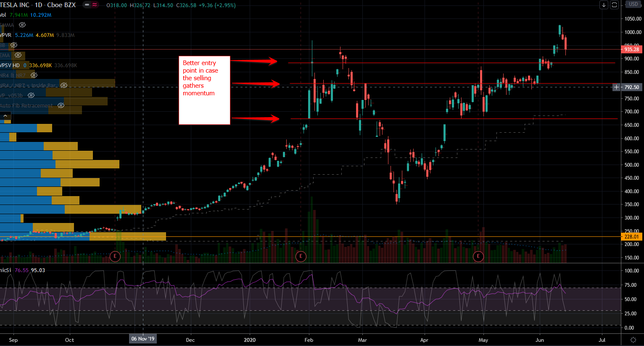
Task: Click the 2020 label on time axis
Action: pyautogui.click(x=250, y=340)
